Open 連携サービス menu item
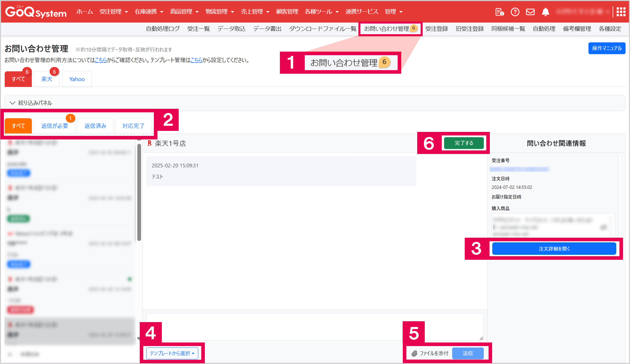 [362, 12]
